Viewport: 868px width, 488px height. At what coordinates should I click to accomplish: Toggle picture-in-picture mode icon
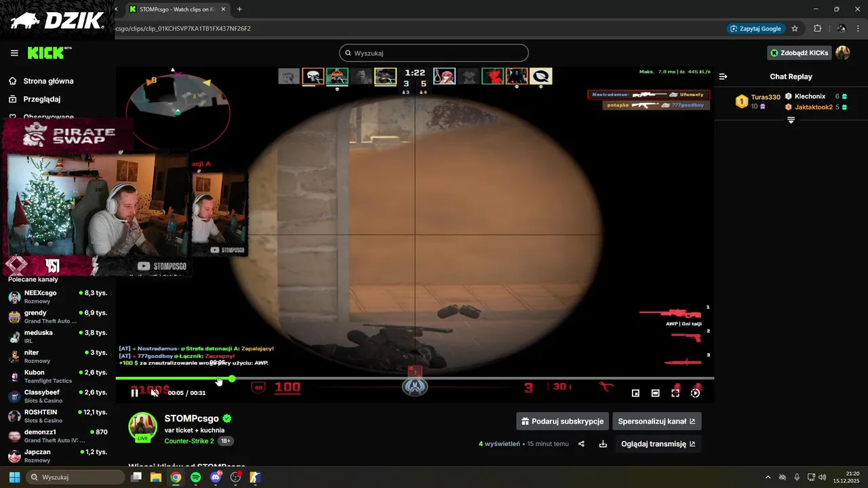click(x=635, y=392)
